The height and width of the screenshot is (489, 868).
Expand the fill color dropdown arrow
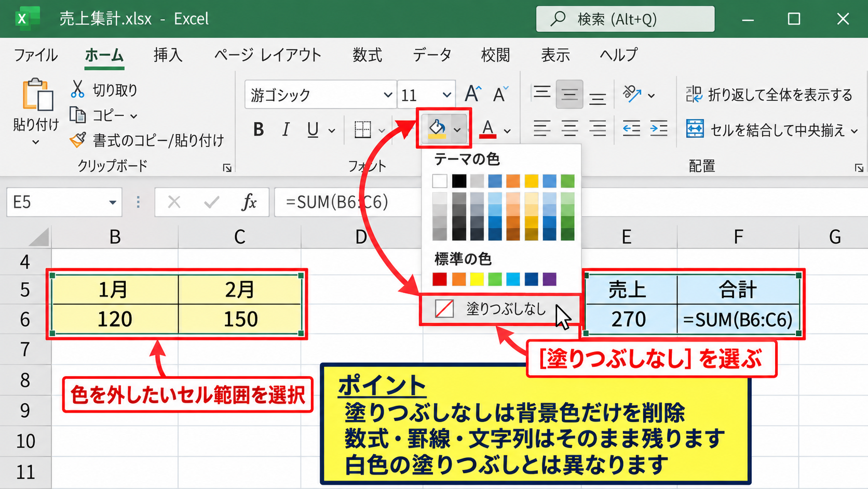click(457, 130)
